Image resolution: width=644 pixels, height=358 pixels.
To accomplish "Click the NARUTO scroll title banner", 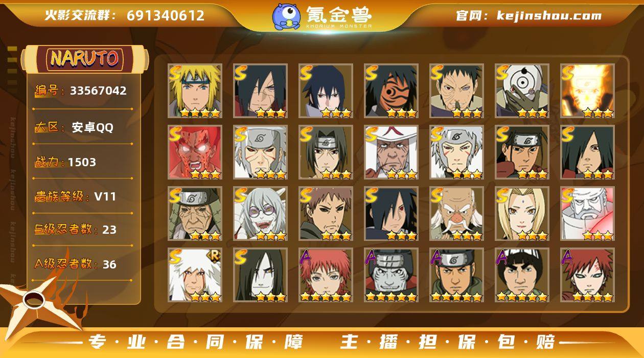I will [85, 59].
